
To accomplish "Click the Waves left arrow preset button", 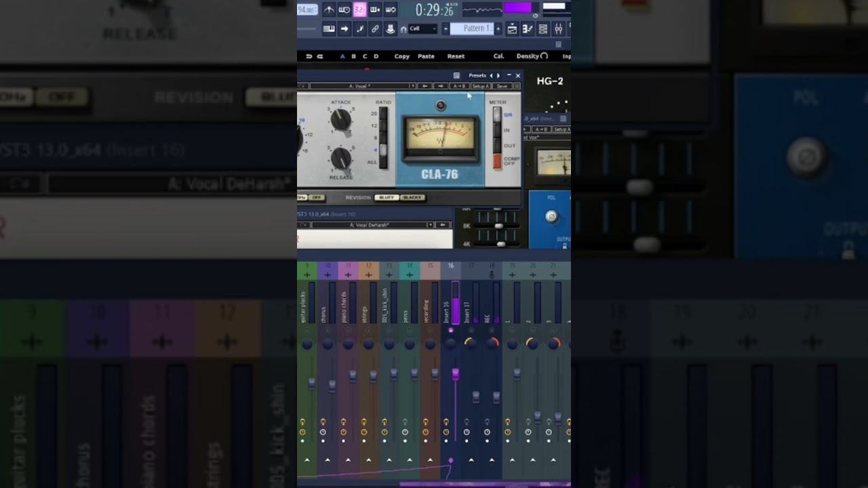I will [x=425, y=86].
